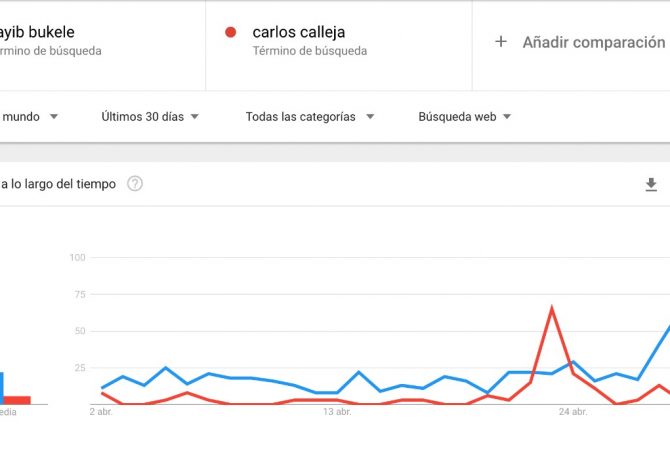Viewport: 670px width, 470px height.
Task: Select the bukele search term box
Action: pos(103,45)
